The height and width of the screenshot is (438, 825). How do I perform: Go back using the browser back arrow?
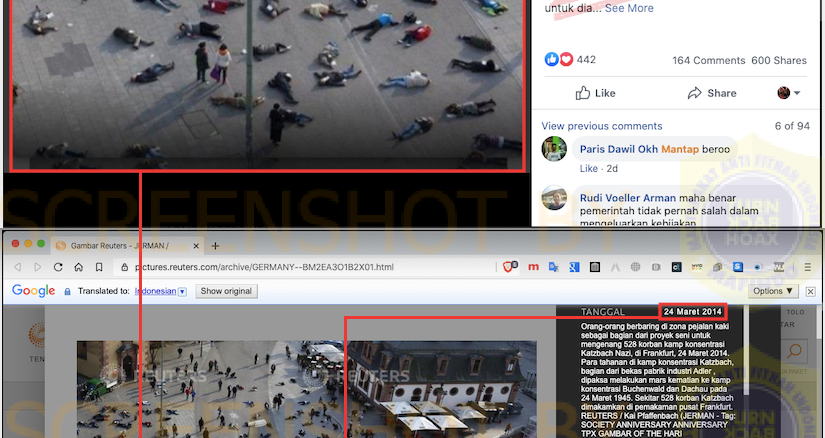click(17, 267)
